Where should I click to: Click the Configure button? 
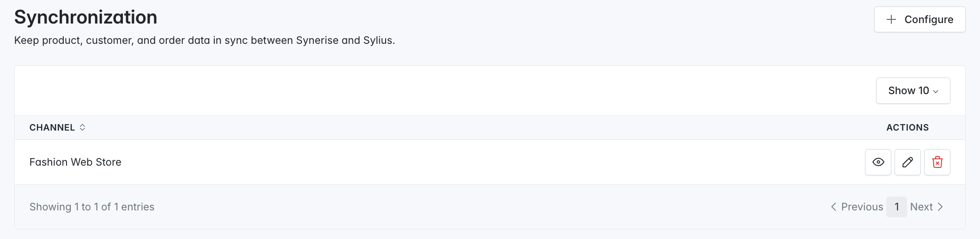point(920,19)
